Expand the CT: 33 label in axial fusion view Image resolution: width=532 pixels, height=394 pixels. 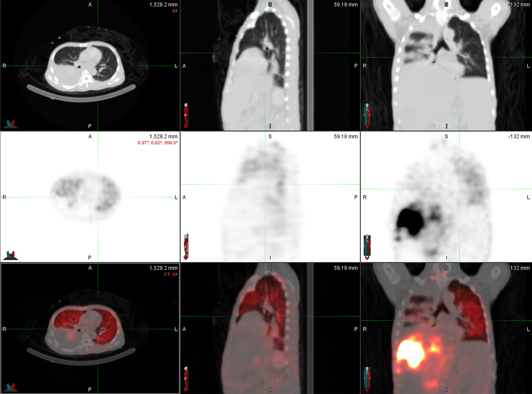click(171, 274)
